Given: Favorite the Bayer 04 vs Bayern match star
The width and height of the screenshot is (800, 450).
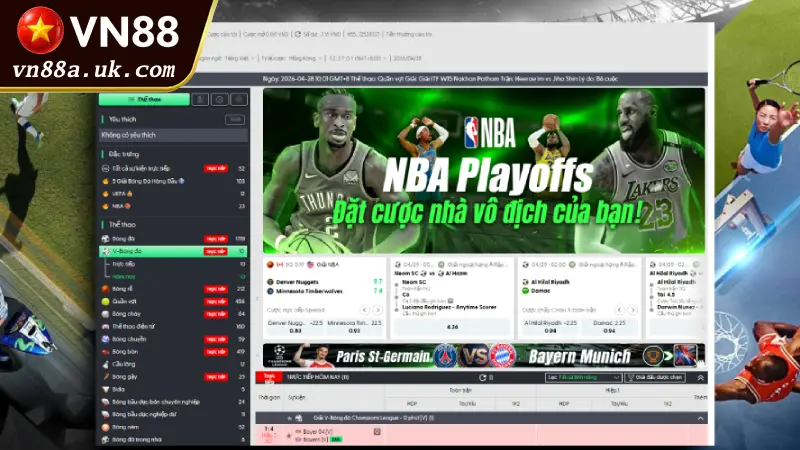Looking at the screenshot, I should pyautogui.click(x=289, y=436).
